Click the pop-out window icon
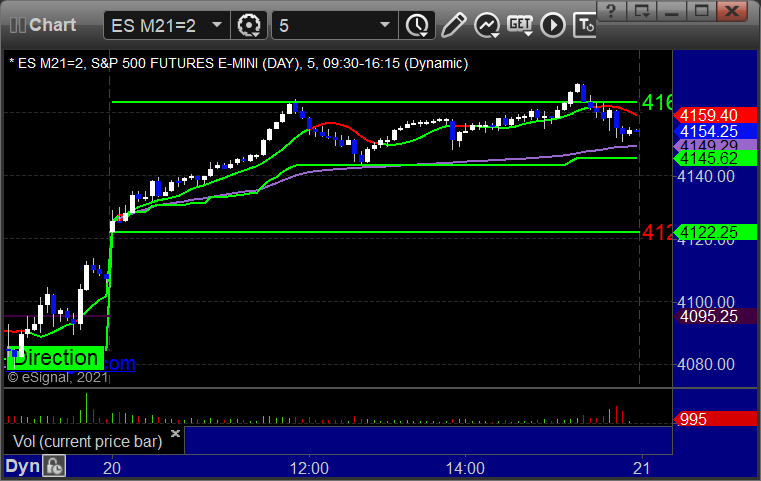Screen dimensions: 761x481 [x=642, y=10]
